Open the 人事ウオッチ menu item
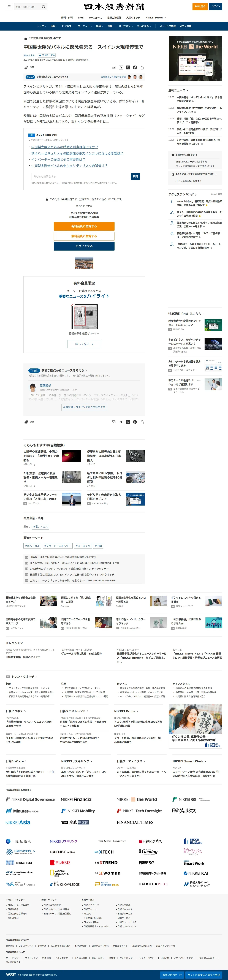The image size is (228, 980). [x=133, y=18]
